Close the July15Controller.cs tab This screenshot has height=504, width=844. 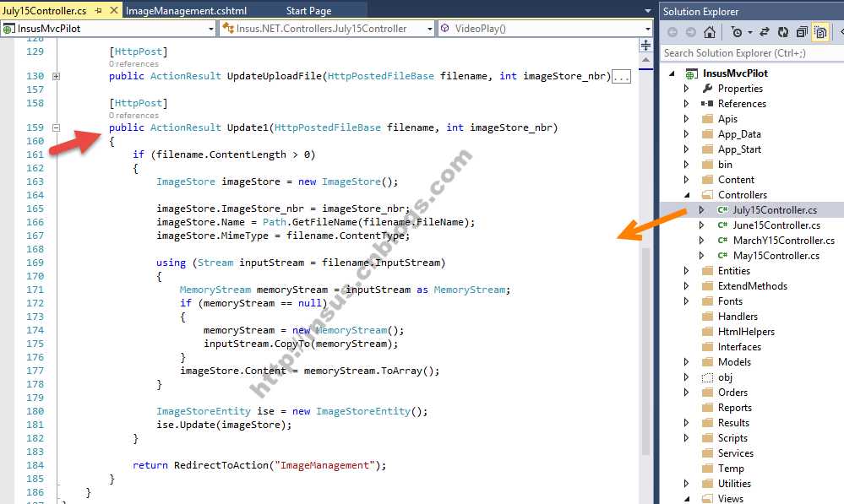tap(113, 9)
